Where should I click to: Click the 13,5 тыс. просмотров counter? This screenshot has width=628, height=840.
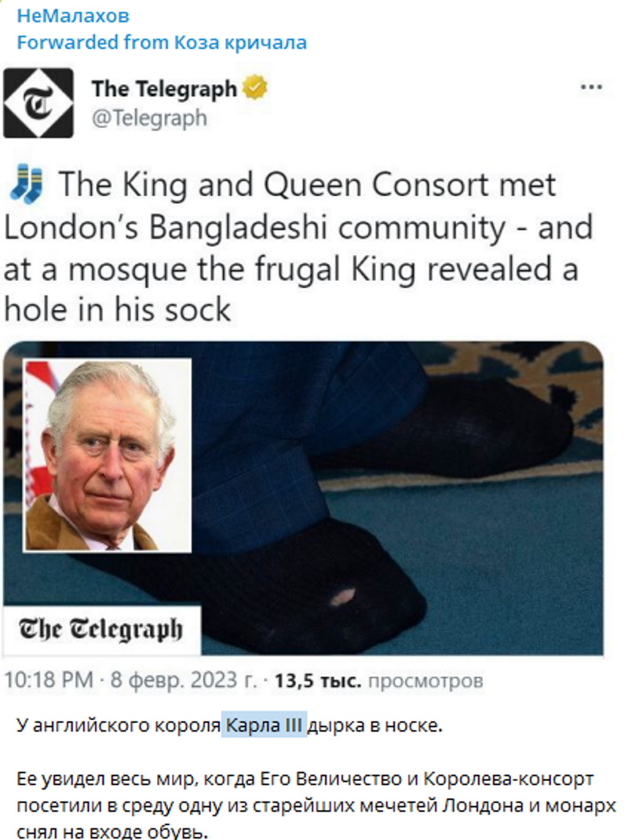pos(379,681)
